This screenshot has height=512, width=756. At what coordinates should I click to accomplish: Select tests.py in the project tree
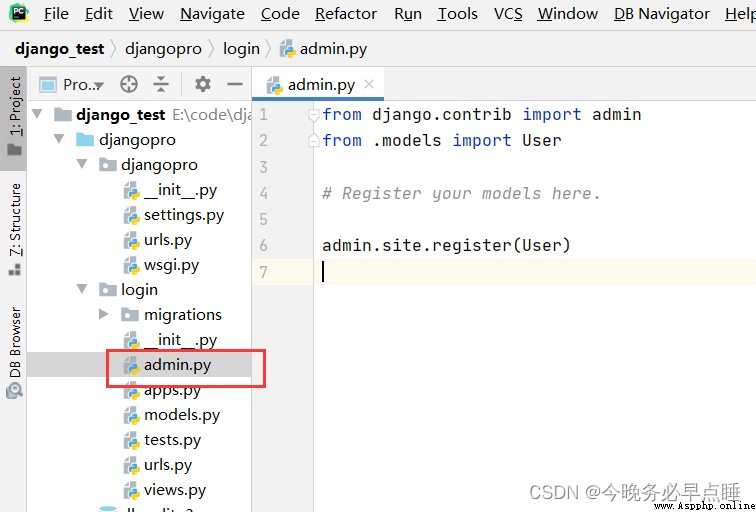[139, 440]
